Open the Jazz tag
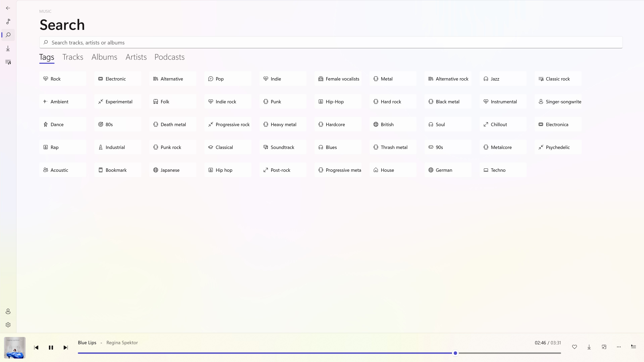 (x=503, y=79)
